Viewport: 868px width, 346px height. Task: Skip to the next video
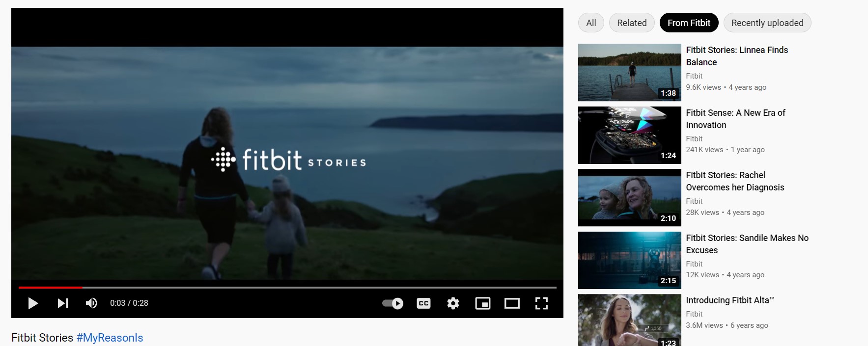click(62, 303)
